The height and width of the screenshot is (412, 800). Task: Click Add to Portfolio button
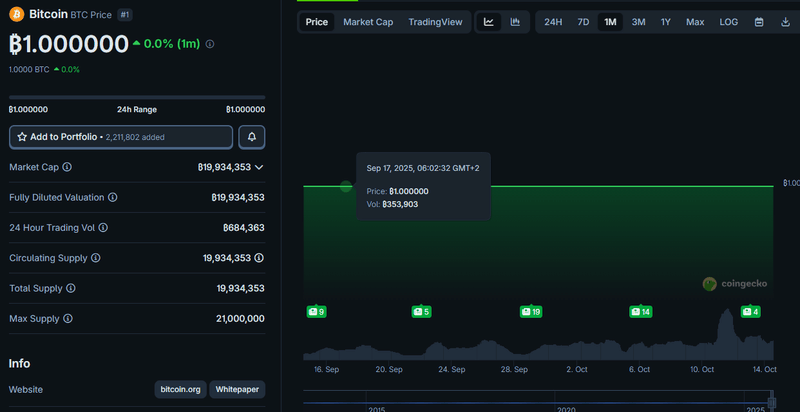(121, 137)
